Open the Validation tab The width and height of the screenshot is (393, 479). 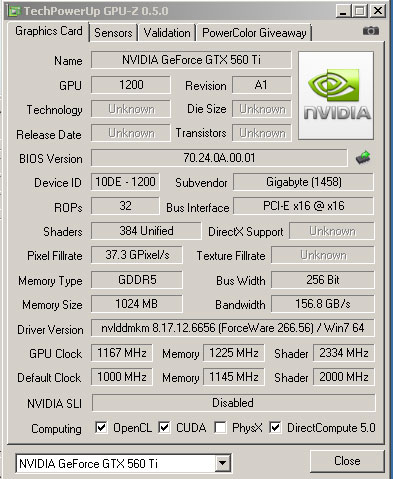pos(167,33)
